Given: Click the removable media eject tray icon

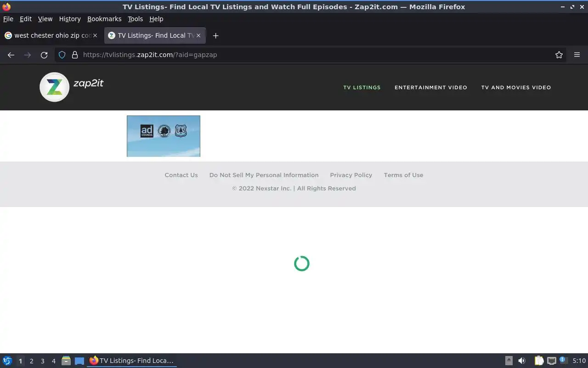Looking at the screenshot, I should [x=509, y=361].
